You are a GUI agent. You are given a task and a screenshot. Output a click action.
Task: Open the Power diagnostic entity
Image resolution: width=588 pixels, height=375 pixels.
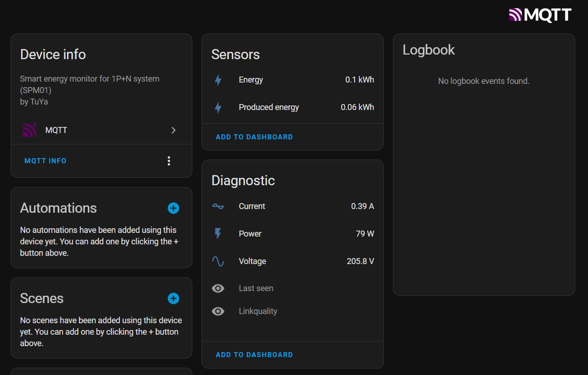(x=292, y=234)
